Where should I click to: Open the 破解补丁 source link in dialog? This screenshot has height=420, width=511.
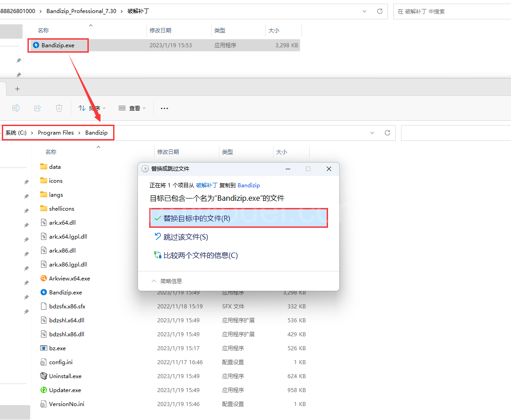pyautogui.click(x=207, y=185)
